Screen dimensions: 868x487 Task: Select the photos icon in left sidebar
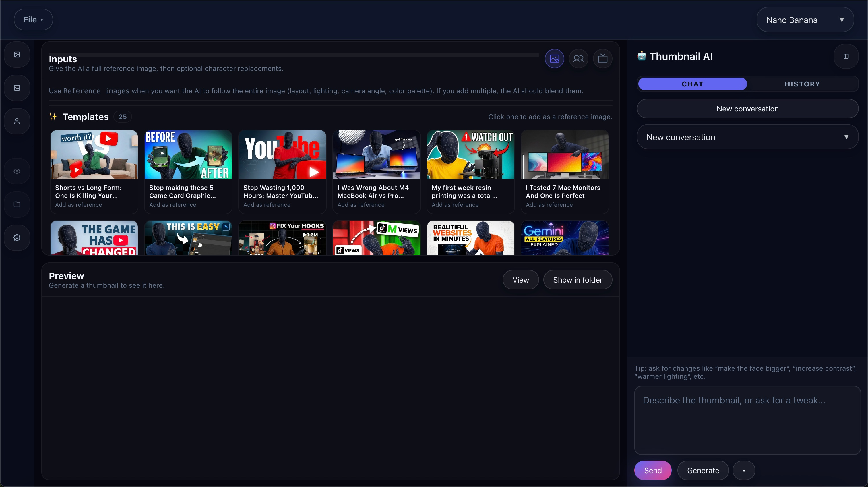(x=17, y=88)
